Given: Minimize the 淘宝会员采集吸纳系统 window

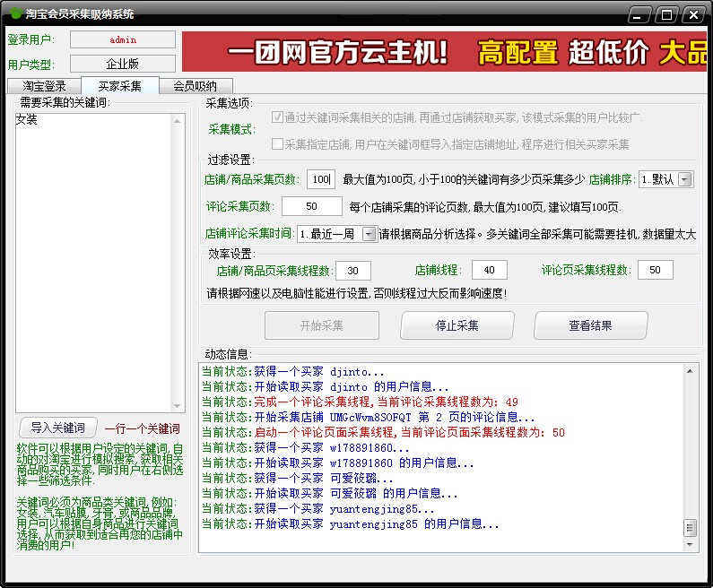Looking at the screenshot, I should 639,15.
